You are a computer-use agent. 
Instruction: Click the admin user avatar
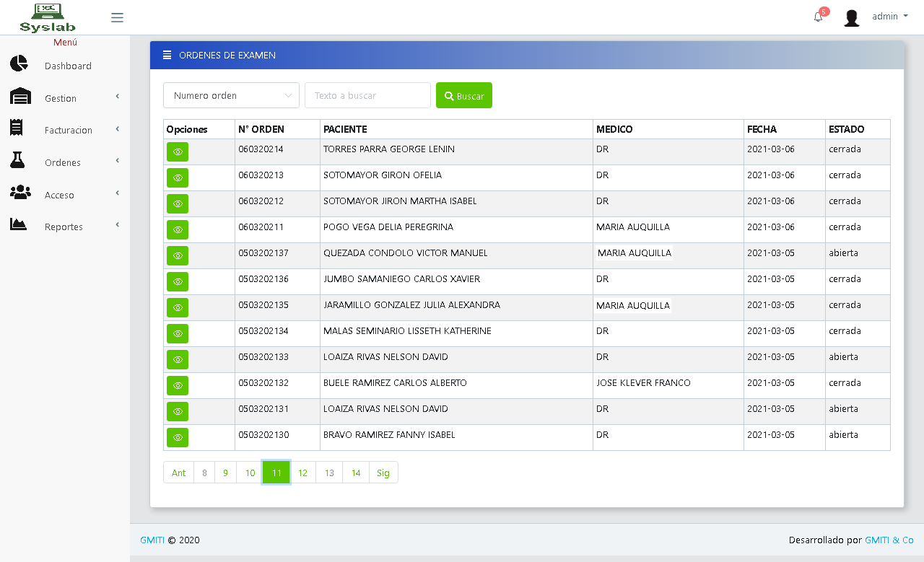click(x=852, y=17)
